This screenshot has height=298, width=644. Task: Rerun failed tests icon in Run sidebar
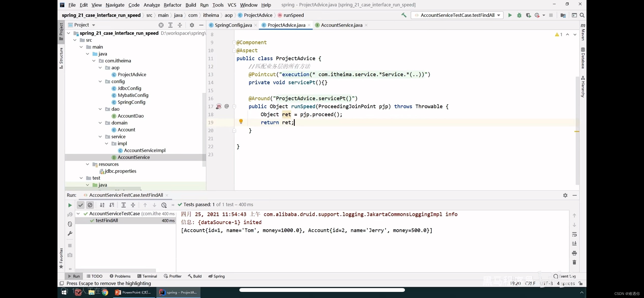[70, 215]
